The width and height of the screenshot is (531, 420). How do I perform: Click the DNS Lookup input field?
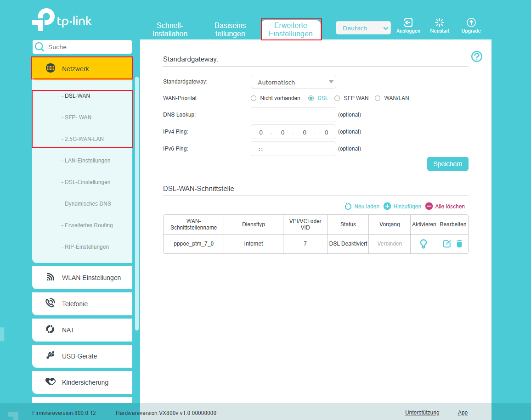(x=294, y=115)
